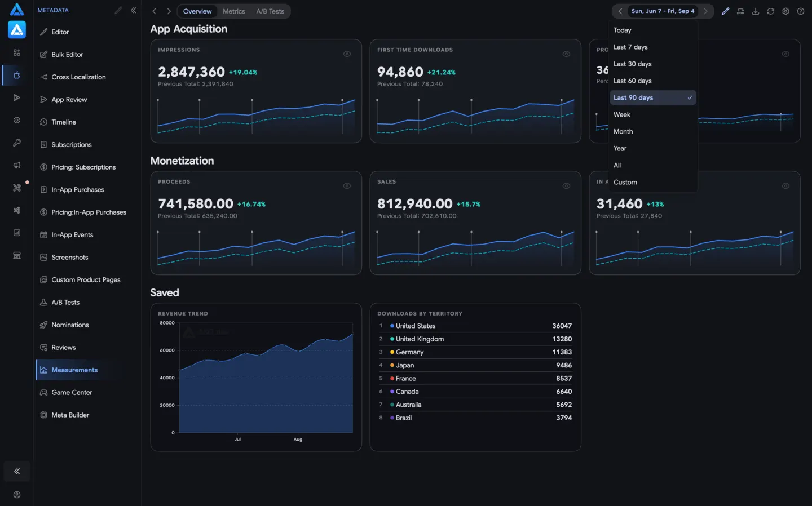Open Meta Builder in sidebar
812x506 pixels.
click(86, 415)
